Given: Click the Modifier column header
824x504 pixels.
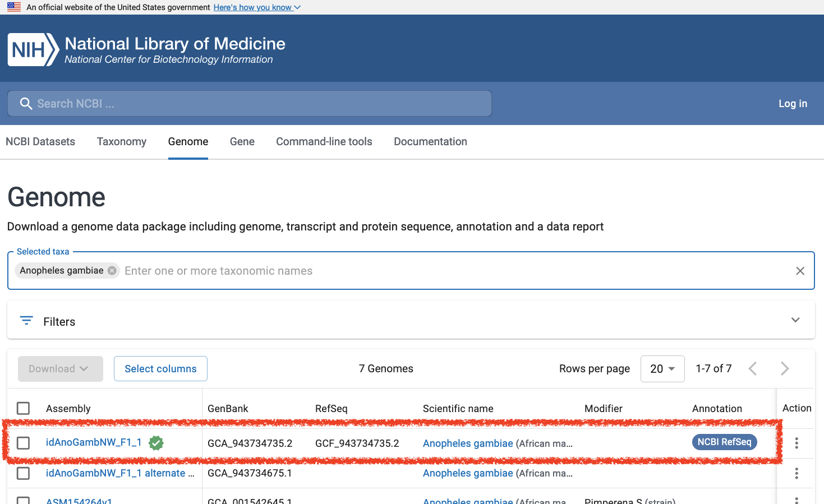Looking at the screenshot, I should pos(604,409).
